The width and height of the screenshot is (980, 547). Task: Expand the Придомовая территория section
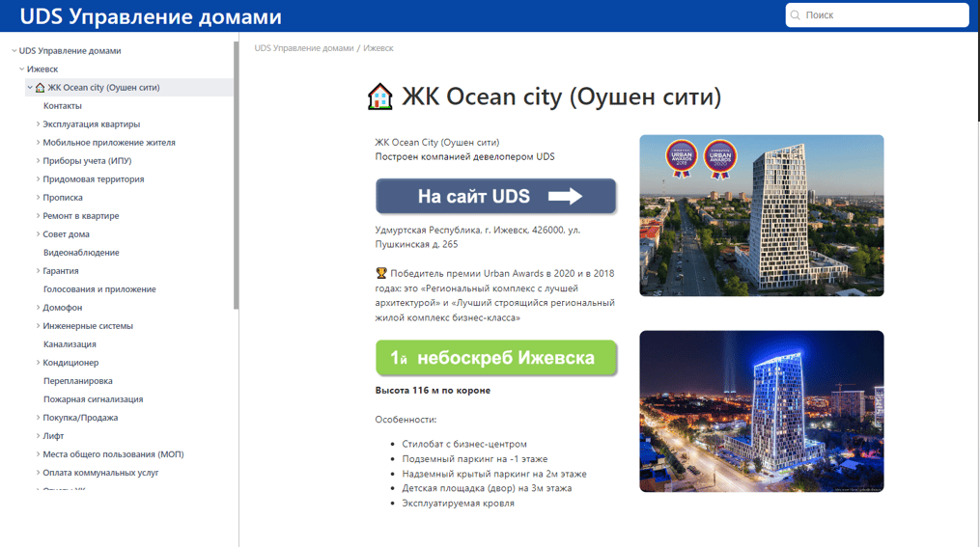(38, 179)
